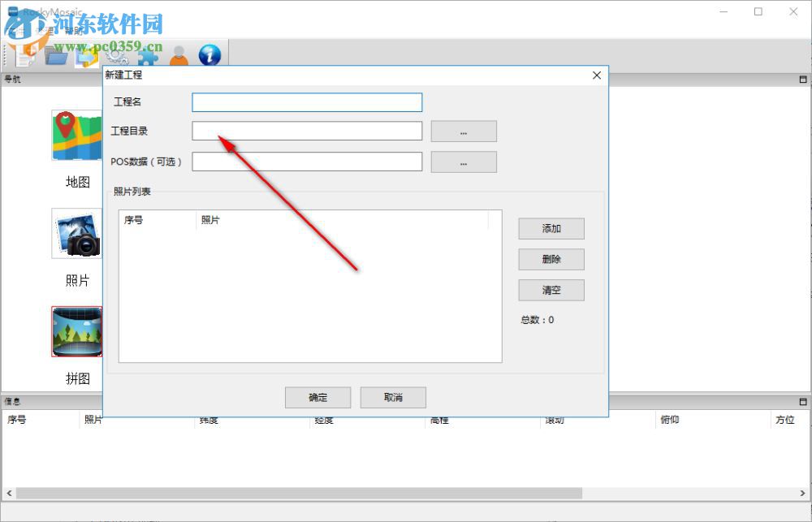Browse for 工程目录 with the ... button
Screen dimensions: 812x522
[463, 131]
